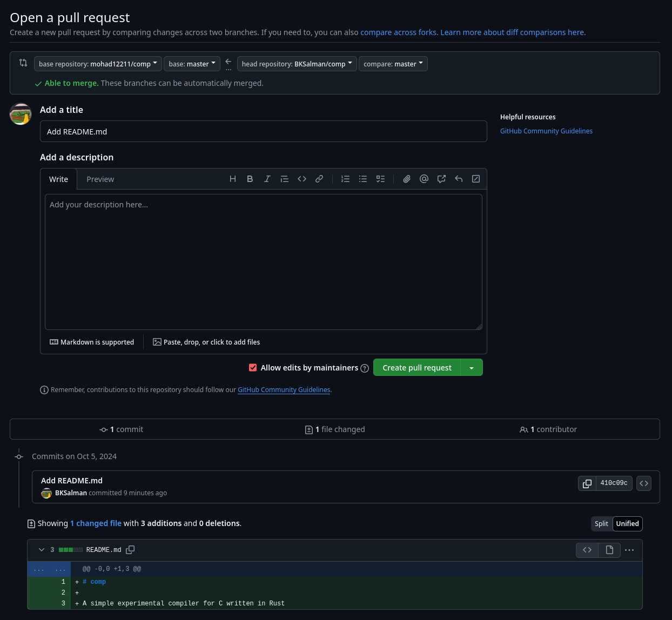Add a numbered list via toolbar
The height and width of the screenshot is (620, 672).
346,179
